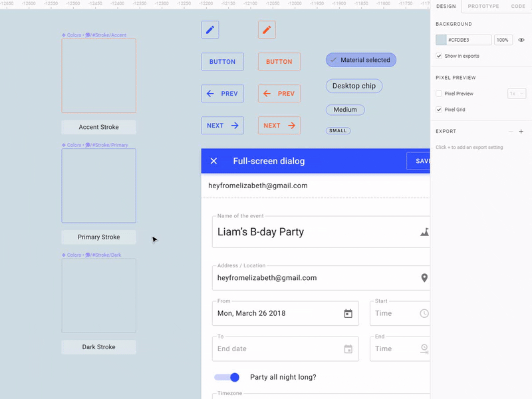
Task: Click the Dark Stroke label
Action: coord(98,347)
